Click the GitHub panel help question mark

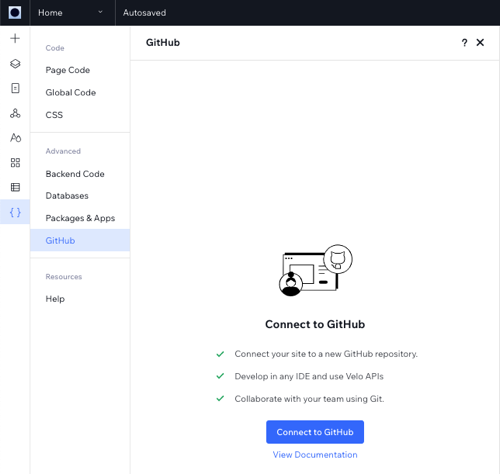click(464, 43)
